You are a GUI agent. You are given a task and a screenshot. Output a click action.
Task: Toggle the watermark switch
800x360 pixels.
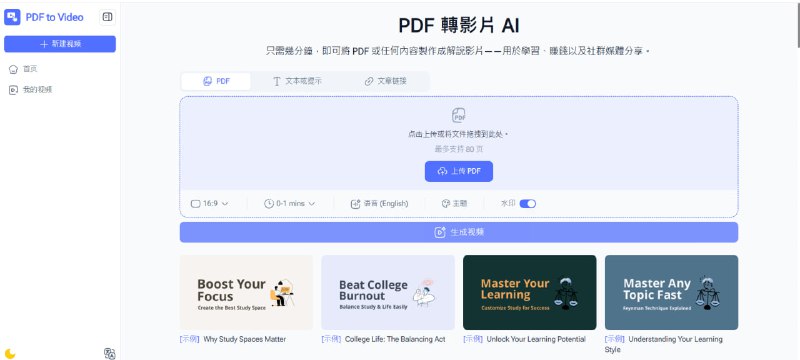click(x=528, y=203)
